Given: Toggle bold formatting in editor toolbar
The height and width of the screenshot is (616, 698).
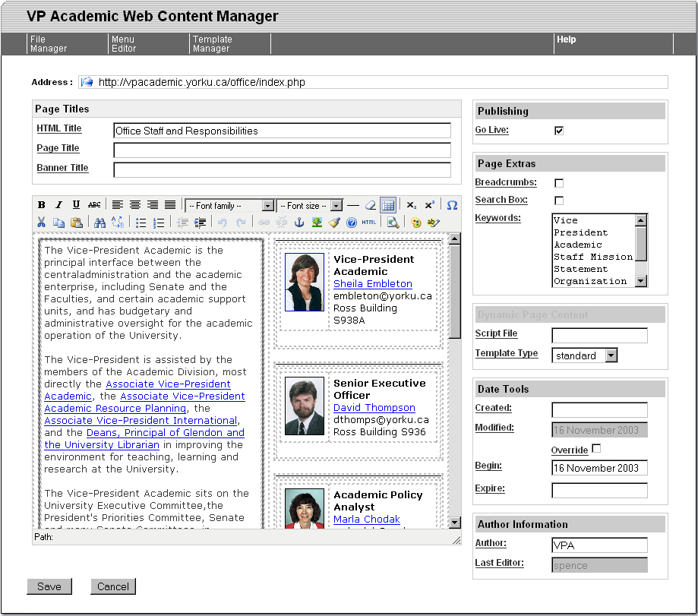Looking at the screenshot, I should click(42, 205).
